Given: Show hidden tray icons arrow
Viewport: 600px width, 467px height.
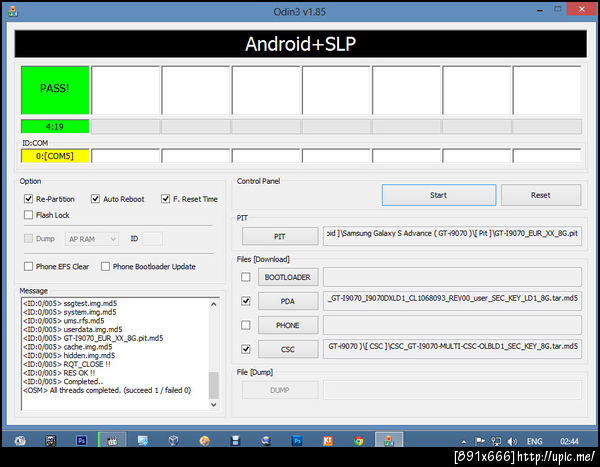Looking at the screenshot, I should click(464, 442).
